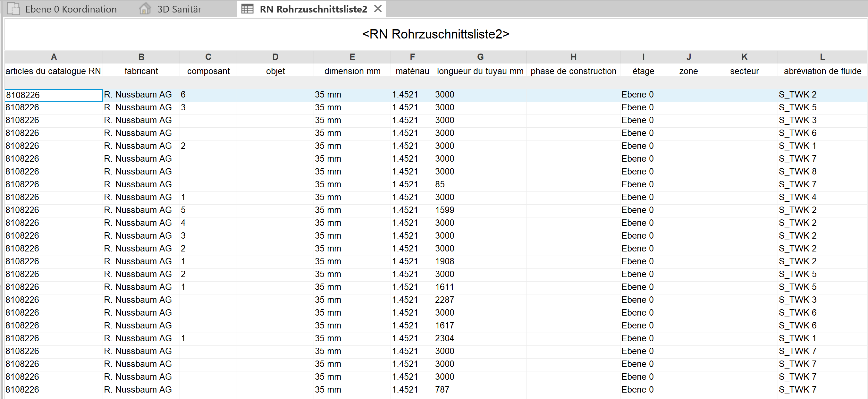Click the selected 8108226 cell in first row
868x399 pixels.
pos(53,95)
